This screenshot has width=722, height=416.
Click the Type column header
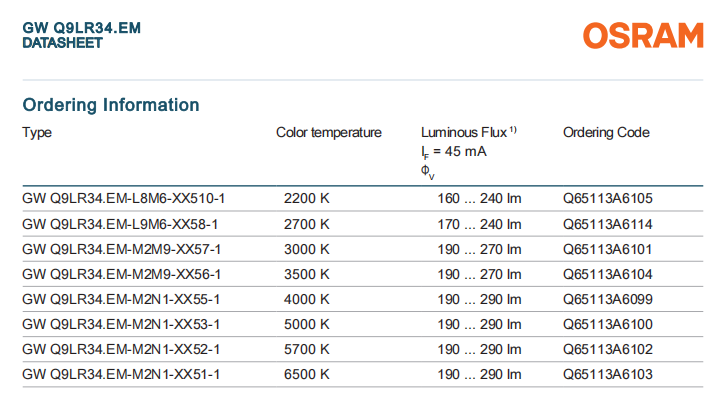point(37,132)
